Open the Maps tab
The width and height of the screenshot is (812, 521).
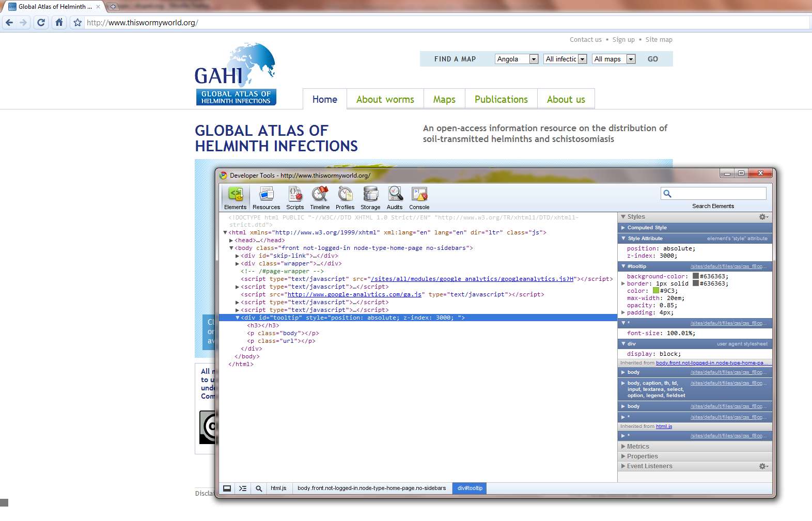coord(444,99)
